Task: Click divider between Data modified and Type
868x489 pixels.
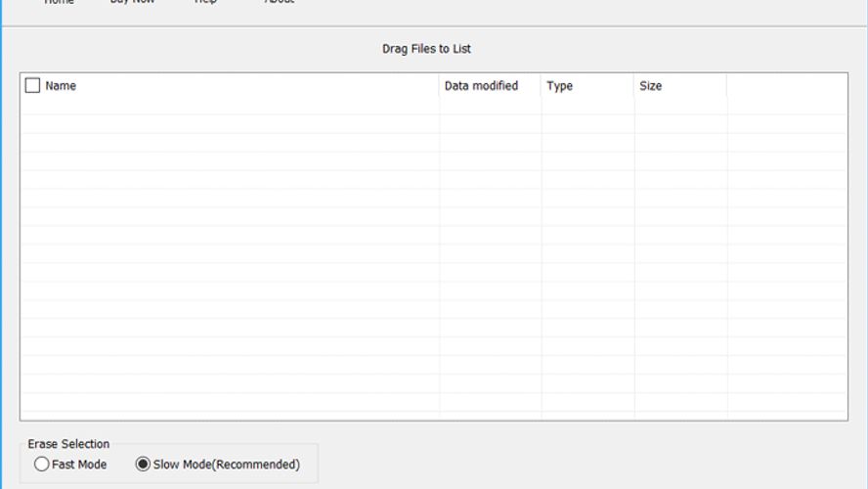Action: [x=542, y=86]
